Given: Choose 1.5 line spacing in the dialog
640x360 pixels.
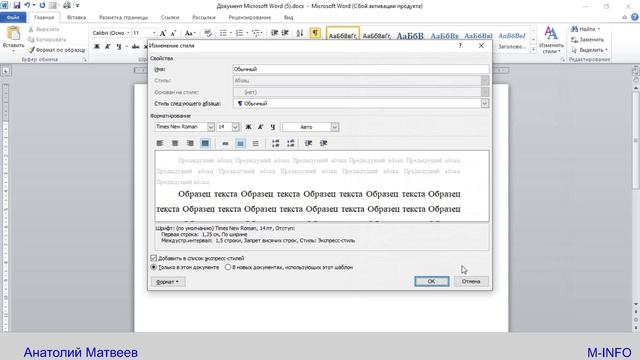Looking at the screenshot, I should (x=240, y=143).
